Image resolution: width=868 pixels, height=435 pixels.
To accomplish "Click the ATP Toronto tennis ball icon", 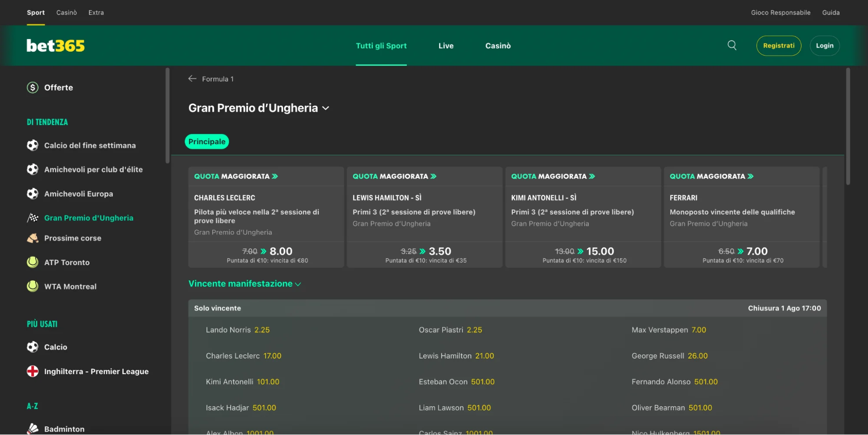I will [33, 262].
